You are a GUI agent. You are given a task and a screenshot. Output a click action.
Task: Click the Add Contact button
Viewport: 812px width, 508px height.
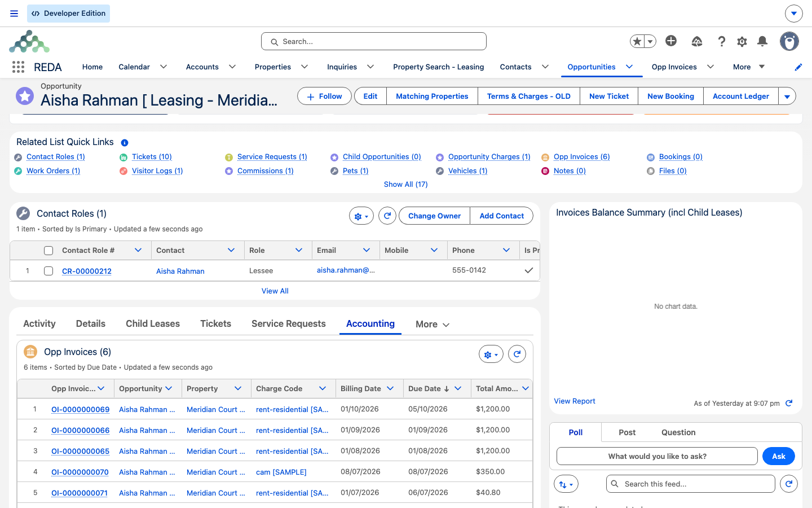pyautogui.click(x=502, y=216)
